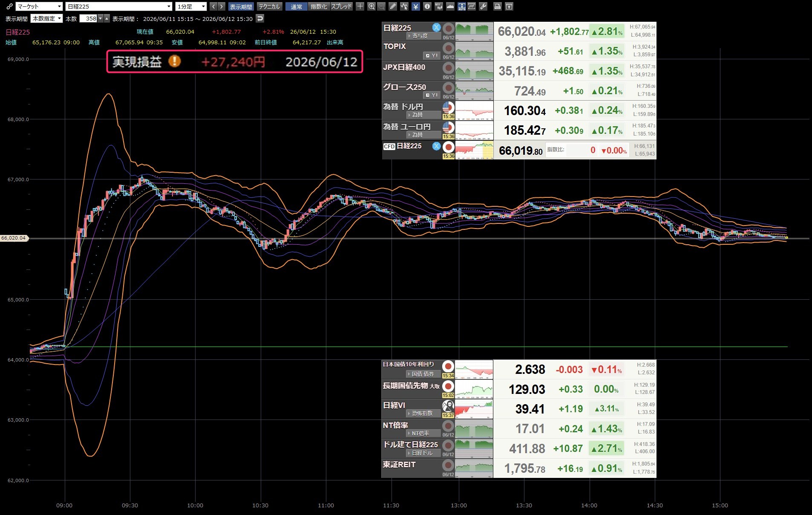Click the chart line pointer tool
Viewport: 812px width, 515px height.
[x=404, y=6]
